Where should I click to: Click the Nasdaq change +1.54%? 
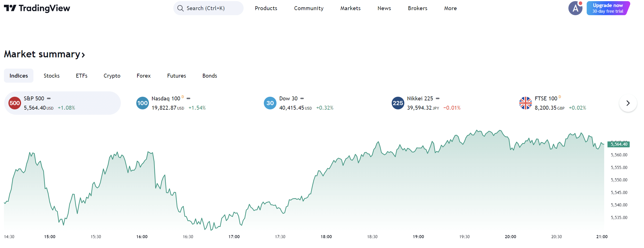point(197,108)
